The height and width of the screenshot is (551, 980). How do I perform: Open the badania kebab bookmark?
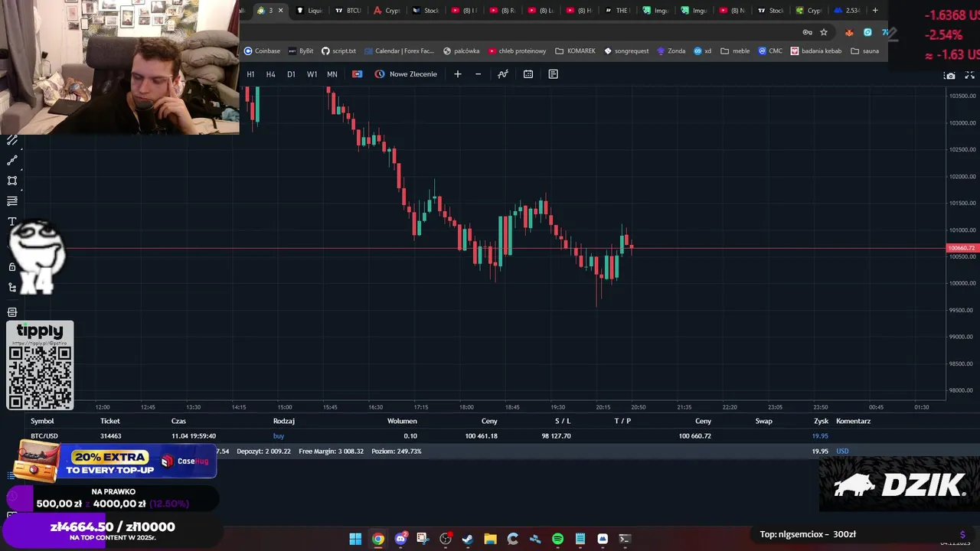coord(816,51)
